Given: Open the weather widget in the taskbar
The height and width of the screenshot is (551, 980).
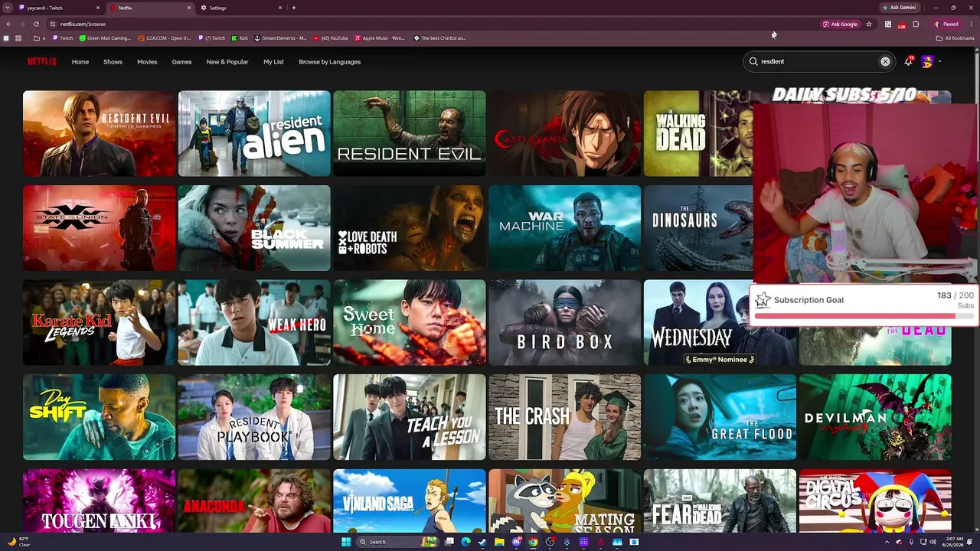Looking at the screenshot, I should pyautogui.click(x=18, y=542).
